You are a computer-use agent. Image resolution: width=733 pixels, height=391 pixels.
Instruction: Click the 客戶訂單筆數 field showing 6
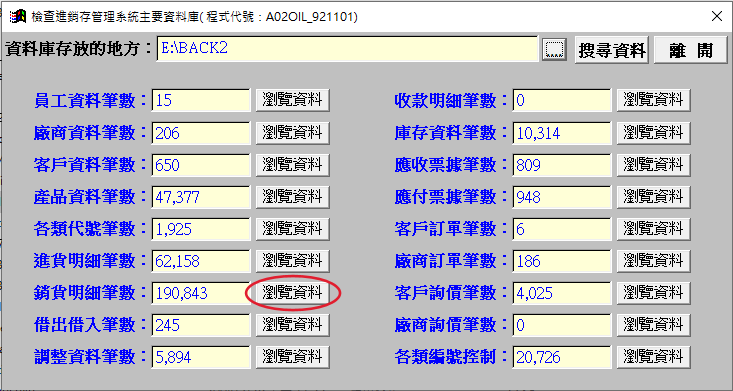(562, 229)
